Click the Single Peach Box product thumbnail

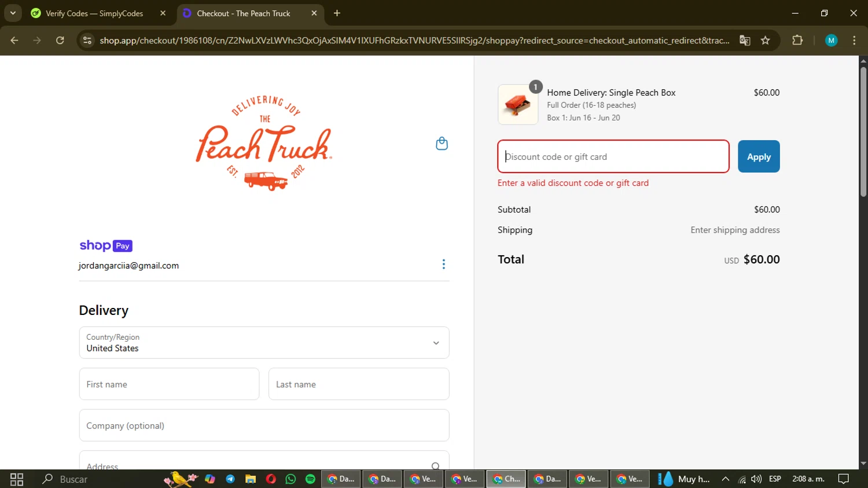tap(518, 105)
